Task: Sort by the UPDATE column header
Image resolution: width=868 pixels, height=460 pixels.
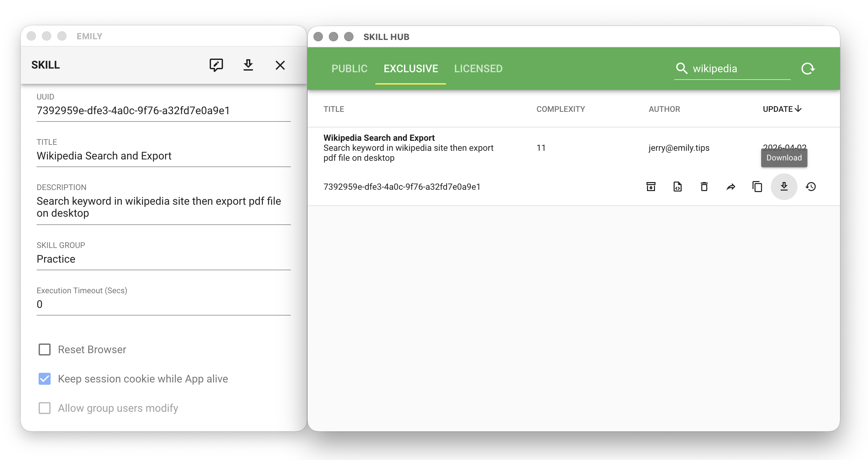Action: click(x=781, y=109)
